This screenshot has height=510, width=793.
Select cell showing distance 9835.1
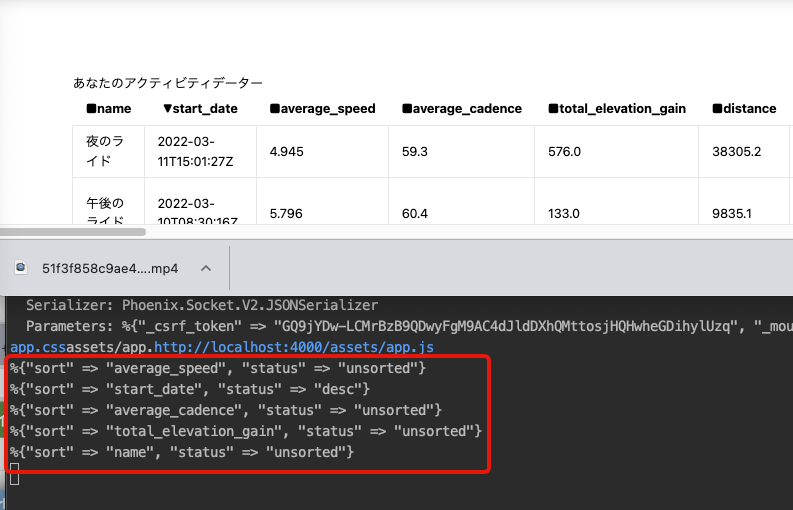coord(744,201)
